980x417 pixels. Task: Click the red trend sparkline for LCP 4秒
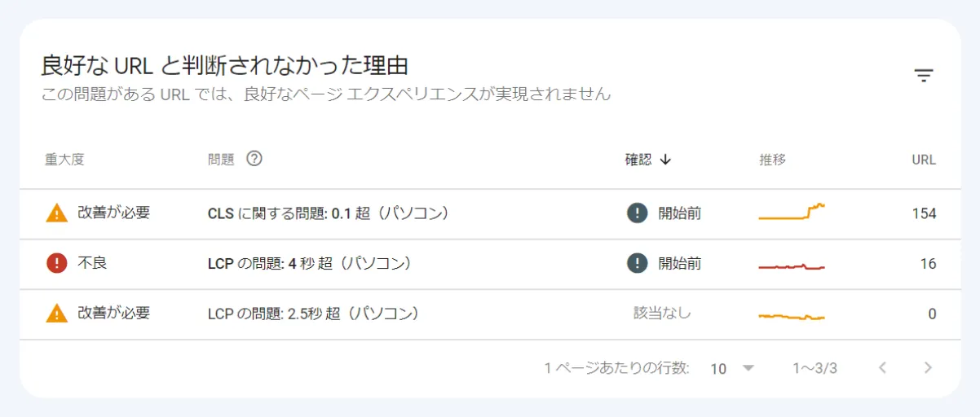click(792, 266)
